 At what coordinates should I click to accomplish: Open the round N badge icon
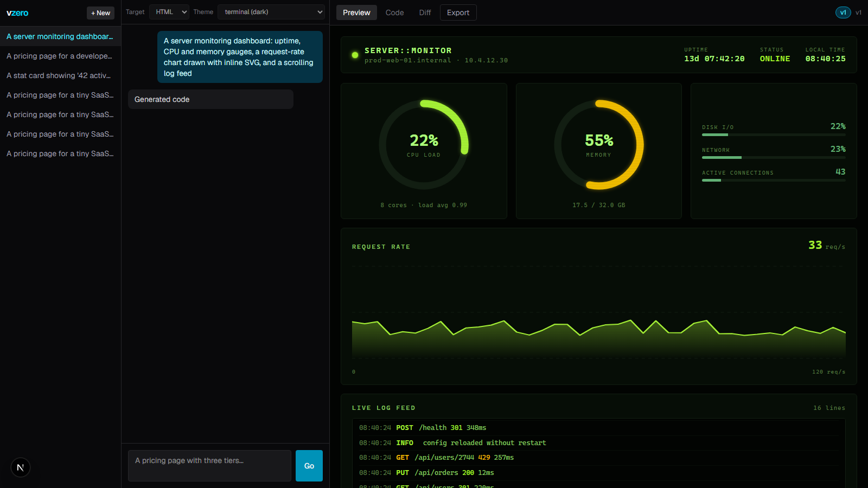coord(21,467)
